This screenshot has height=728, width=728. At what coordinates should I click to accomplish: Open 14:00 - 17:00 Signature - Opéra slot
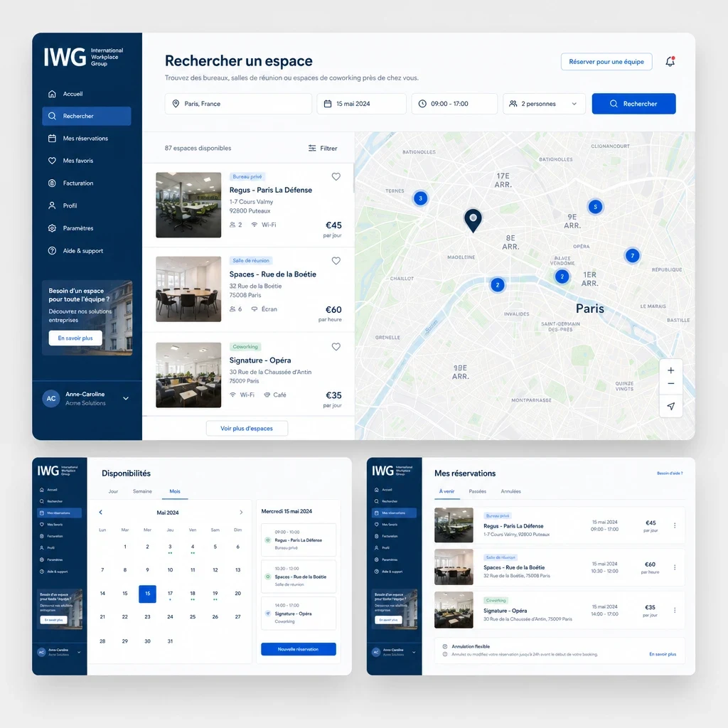pyautogui.click(x=299, y=614)
